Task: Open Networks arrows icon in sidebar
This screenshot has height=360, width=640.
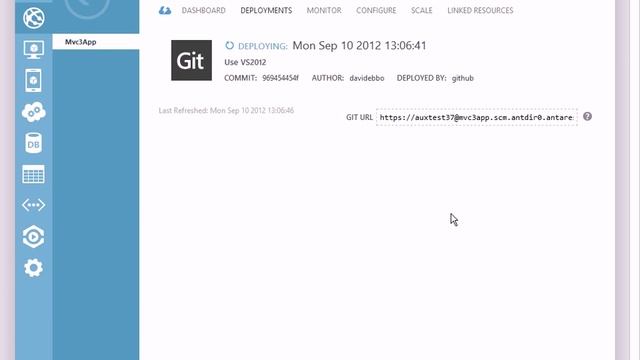Action: click(x=33, y=205)
